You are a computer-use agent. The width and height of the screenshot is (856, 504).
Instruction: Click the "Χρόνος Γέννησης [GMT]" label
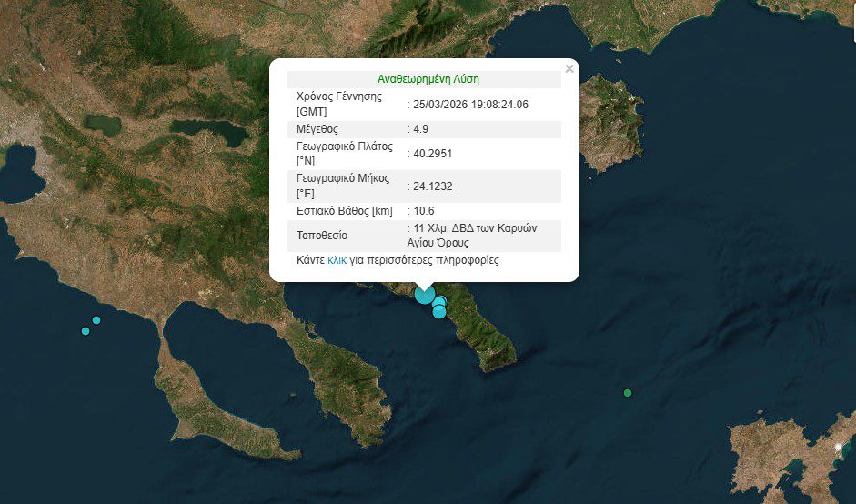pyautogui.click(x=339, y=104)
